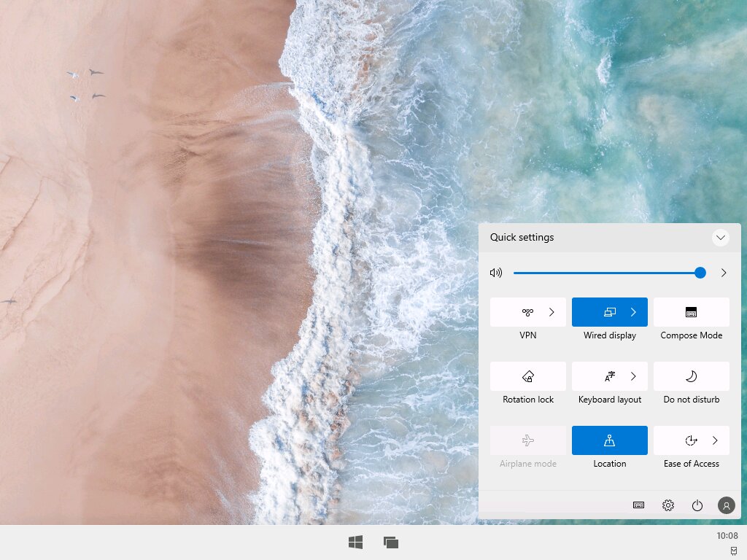Open the on-screen keyboard icon in panel footer
The height and width of the screenshot is (560, 747).
pyautogui.click(x=638, y=505)
